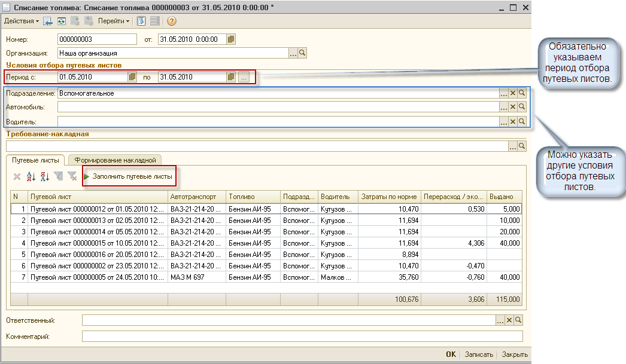This screenshot has height=364, width=626.
Task: Clear the Подразделение field with X
Action: coord(513,93)
